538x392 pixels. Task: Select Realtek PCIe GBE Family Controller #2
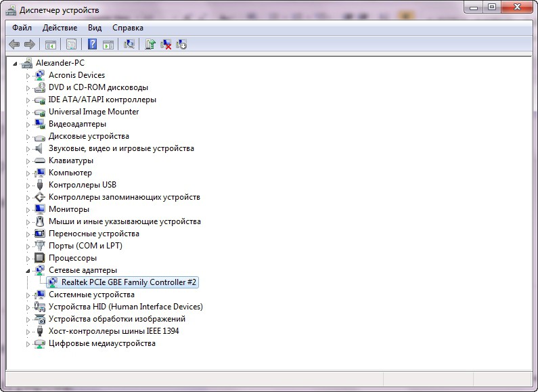(x=129, y=282)
